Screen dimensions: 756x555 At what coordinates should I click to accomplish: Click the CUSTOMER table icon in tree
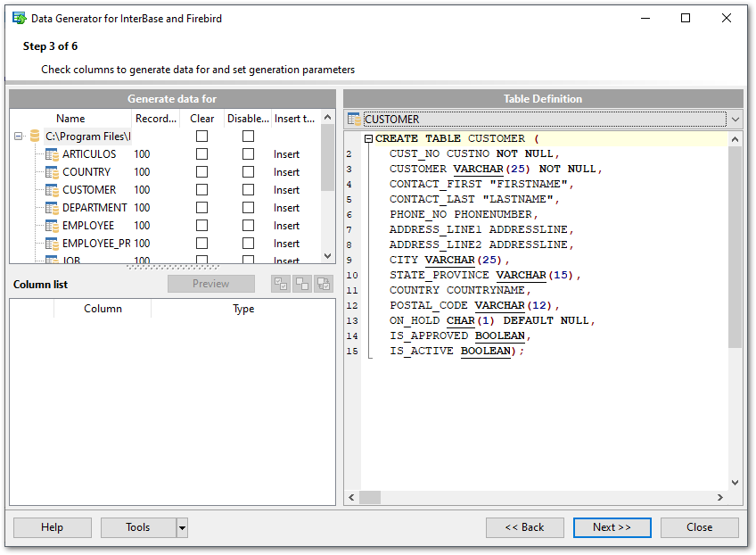(52, 190)
